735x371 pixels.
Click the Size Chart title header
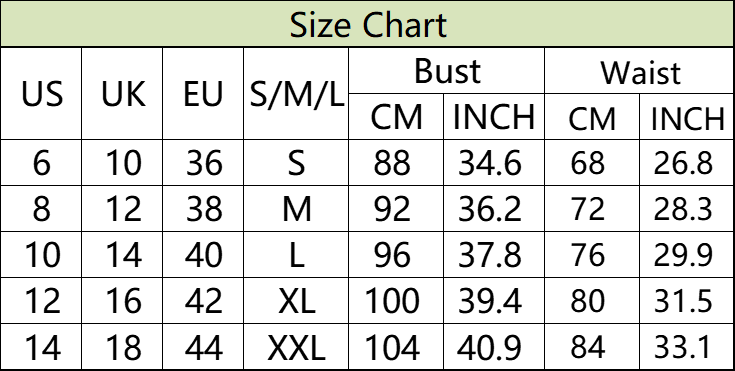(368, 23)
